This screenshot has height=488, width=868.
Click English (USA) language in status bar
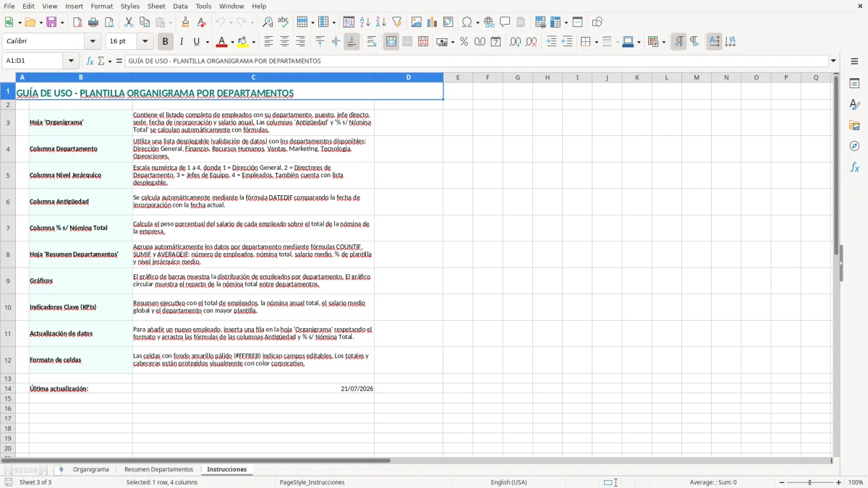click(509, 482)
